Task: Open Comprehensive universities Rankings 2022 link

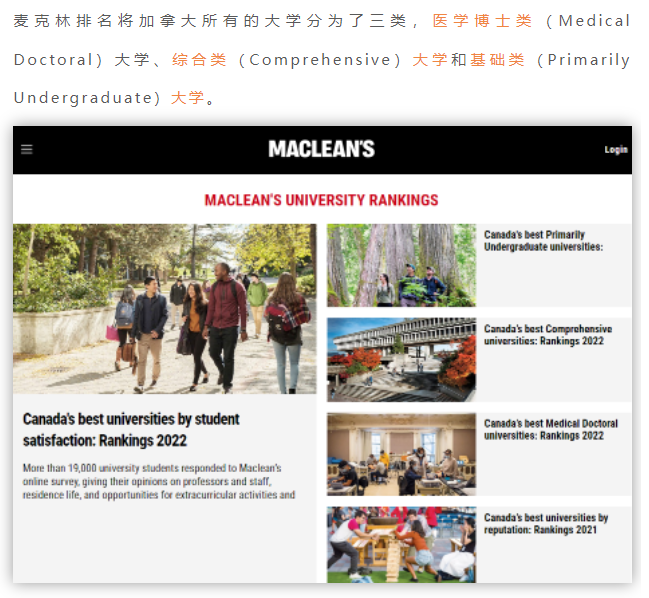Action: [548, 335]
